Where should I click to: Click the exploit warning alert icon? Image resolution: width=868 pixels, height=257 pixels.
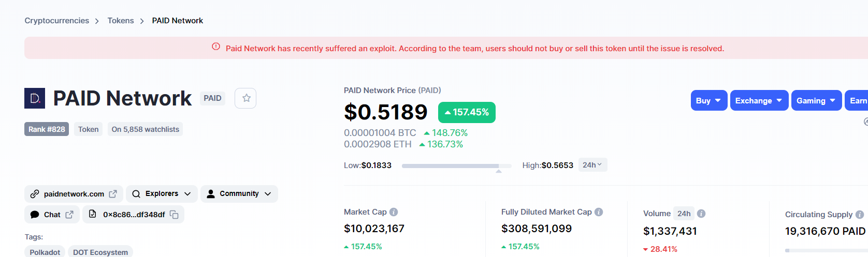pyautogui.click(x=216, y=47)
